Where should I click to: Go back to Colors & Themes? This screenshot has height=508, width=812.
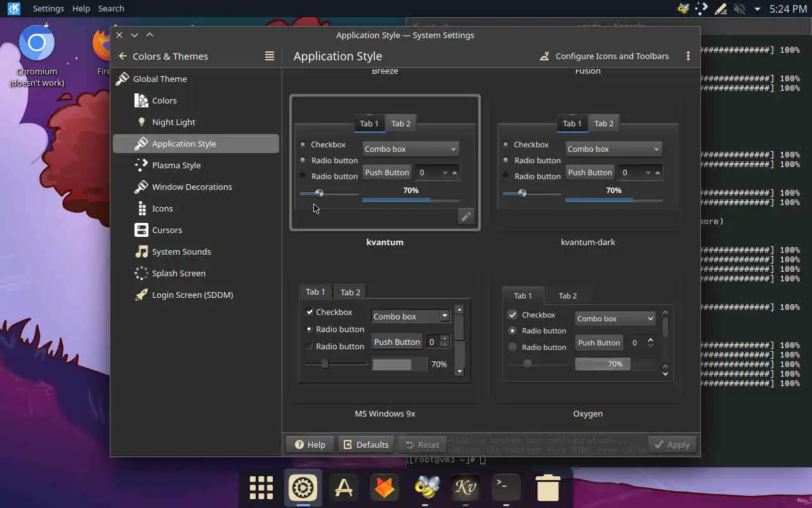[x=163, y=56]
